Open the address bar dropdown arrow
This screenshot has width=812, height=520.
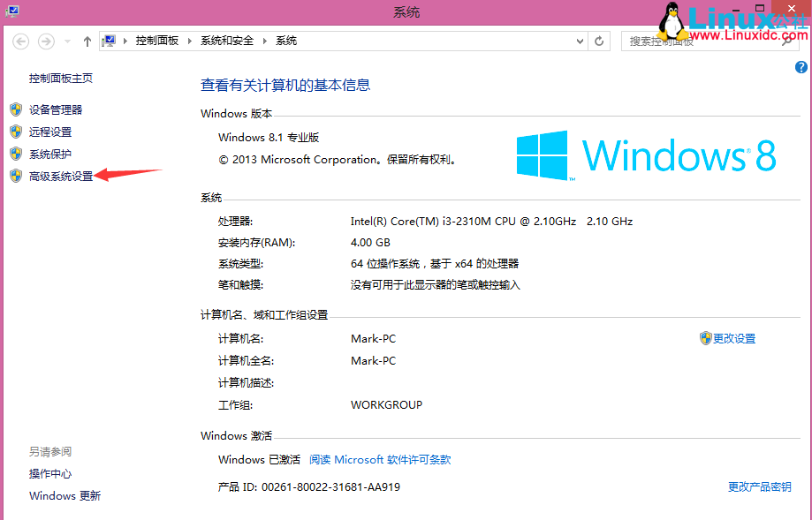tap(579, 41)
